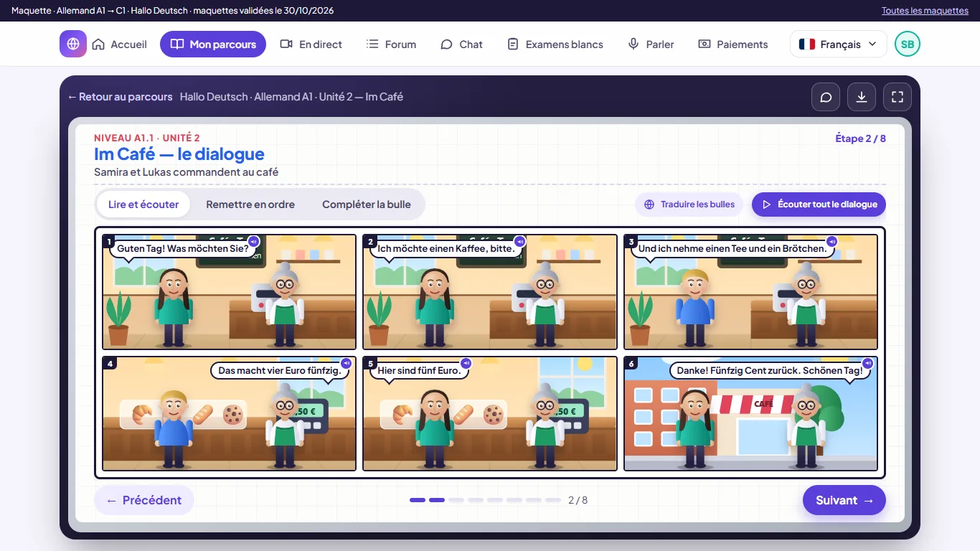Start Écouter tout le dialogue playback
This screenshot has width=980, height=551.
click(x=819, y=204)
